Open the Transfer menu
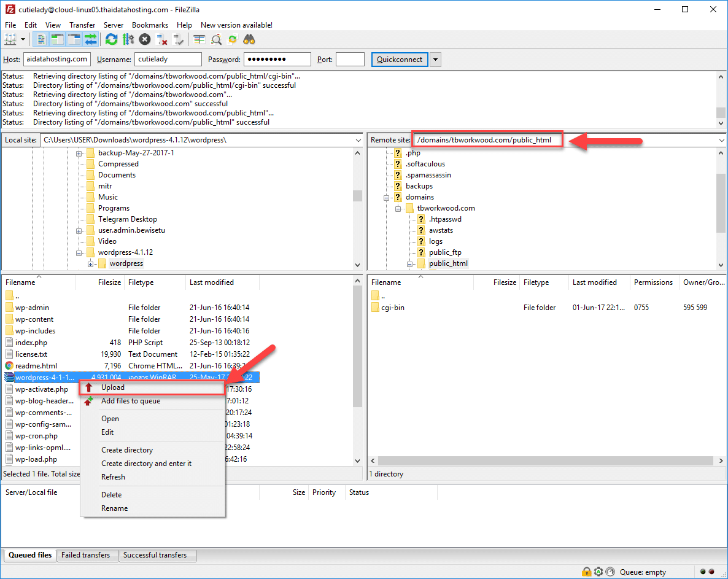This screenshot has width=728, height=579. click(x=82, y=25)
